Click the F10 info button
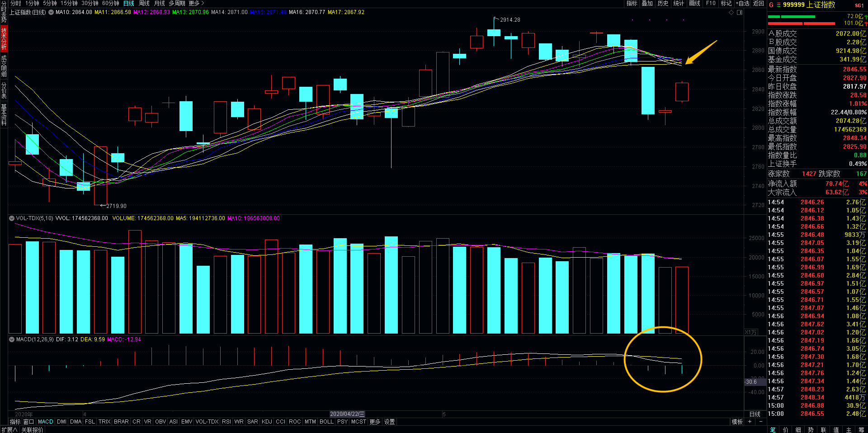 (x=711, y=3)
